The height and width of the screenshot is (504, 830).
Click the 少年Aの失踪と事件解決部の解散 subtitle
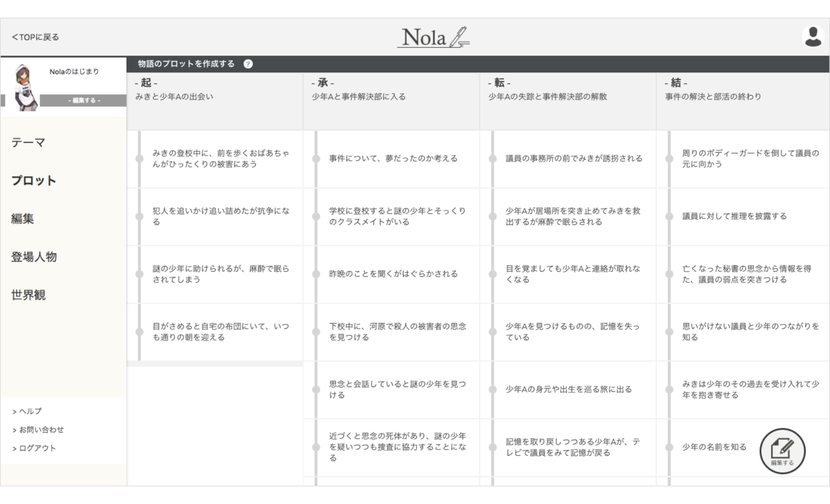[x=547, y=96]
